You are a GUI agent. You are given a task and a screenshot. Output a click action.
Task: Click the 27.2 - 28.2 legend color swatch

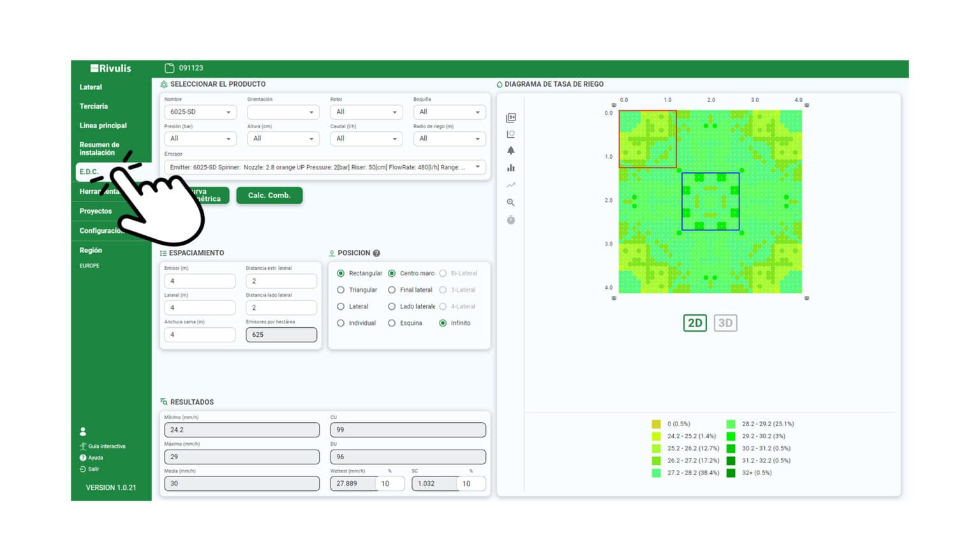click(656, 473)
